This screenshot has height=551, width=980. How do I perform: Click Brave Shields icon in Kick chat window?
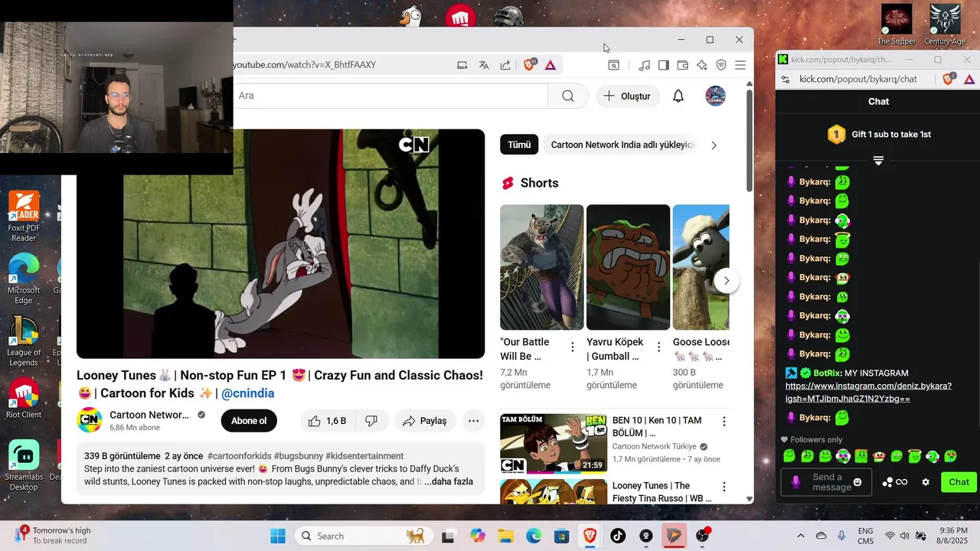coord(948,79)
